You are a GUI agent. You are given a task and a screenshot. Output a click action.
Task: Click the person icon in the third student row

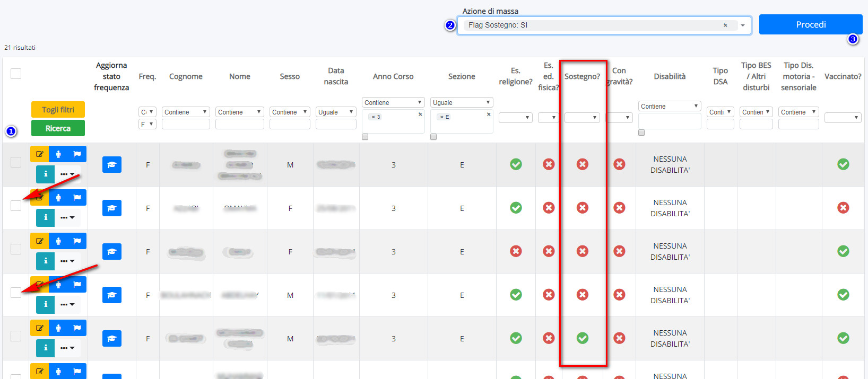point(58,241)
